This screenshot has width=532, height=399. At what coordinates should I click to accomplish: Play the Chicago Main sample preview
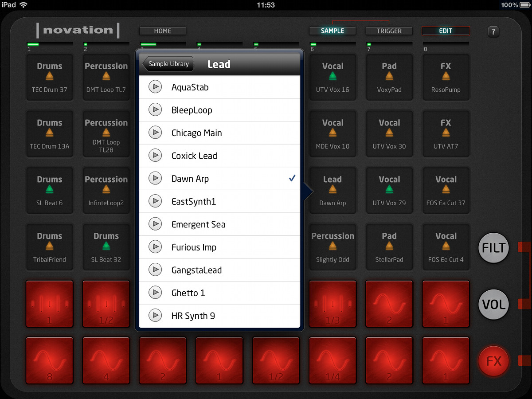[x=155, y=133]
